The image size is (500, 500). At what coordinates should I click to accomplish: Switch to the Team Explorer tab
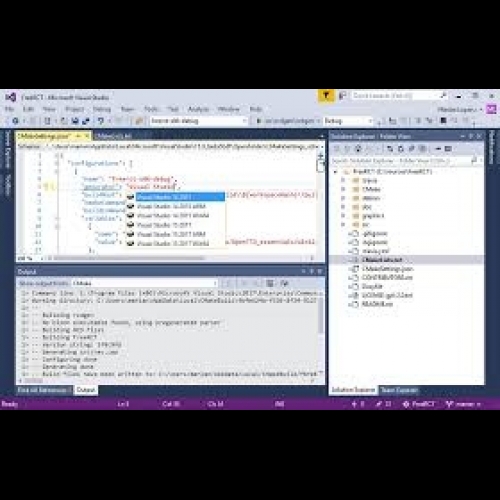399,390
